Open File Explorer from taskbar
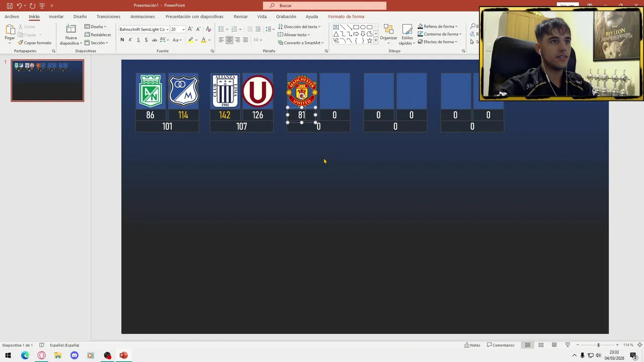The width and height of the screenshot is (644, 362). pyautogui.click(x=58, y=355)
